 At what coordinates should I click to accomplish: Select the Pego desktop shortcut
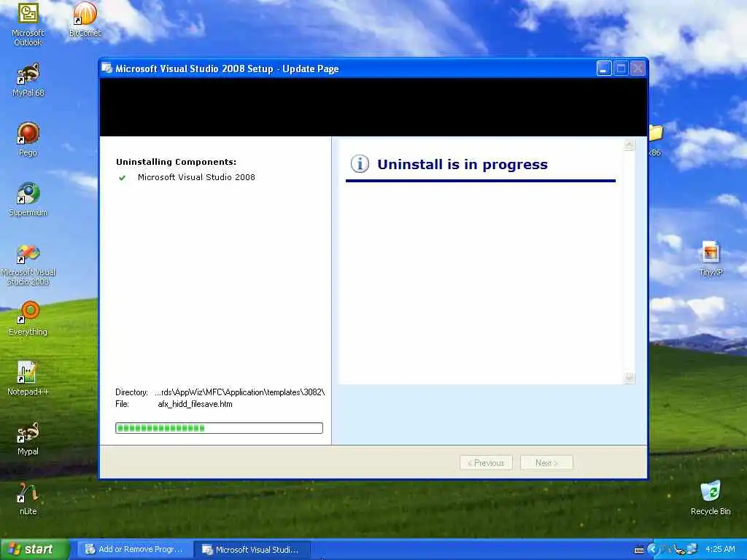28,139
